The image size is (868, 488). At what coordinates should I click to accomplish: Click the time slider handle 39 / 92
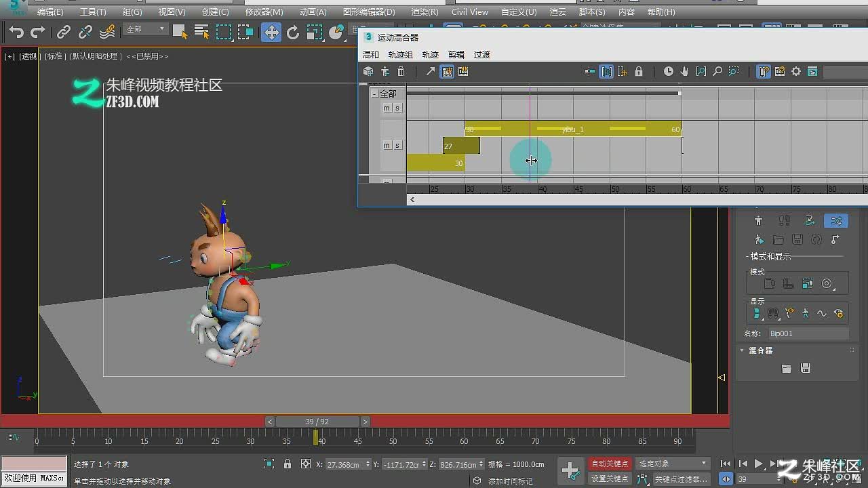(x=317, y=422)
